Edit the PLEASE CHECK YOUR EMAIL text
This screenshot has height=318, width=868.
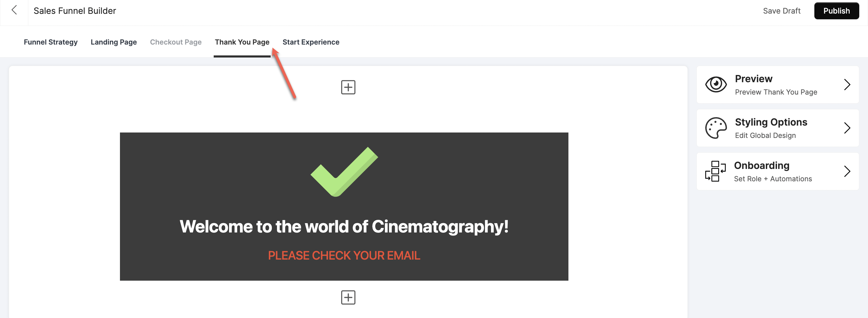tap(344, 255)
